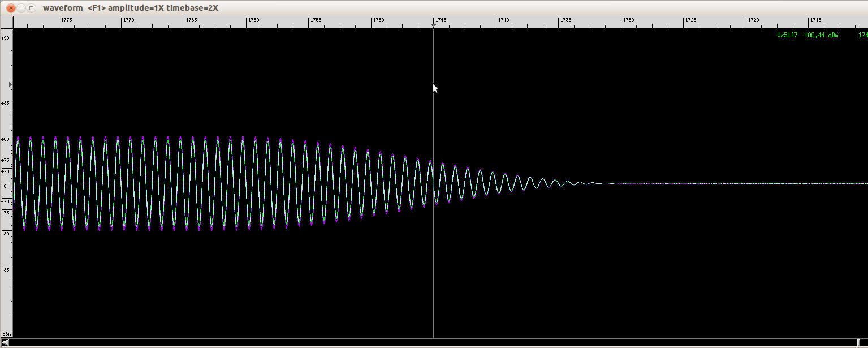Click the dBm unit label on the axis
The height and width of the screenshot is (348, 868).
pyautogui.click(x=6, y=334)
